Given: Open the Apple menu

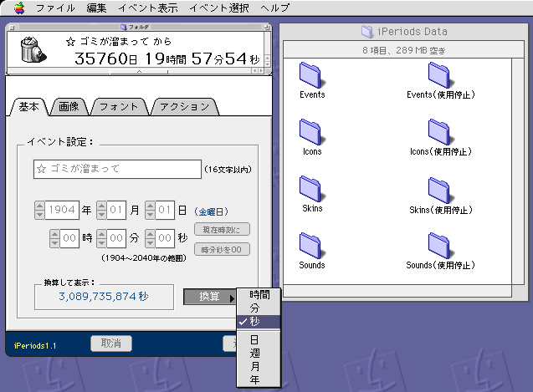Looking at the screenshot, I should pyautogui.click(x=20, y=8).
